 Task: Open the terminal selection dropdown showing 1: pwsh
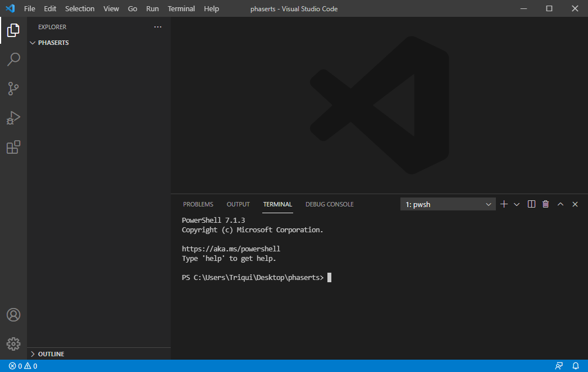pyautogui.click(x=448, y=204)
